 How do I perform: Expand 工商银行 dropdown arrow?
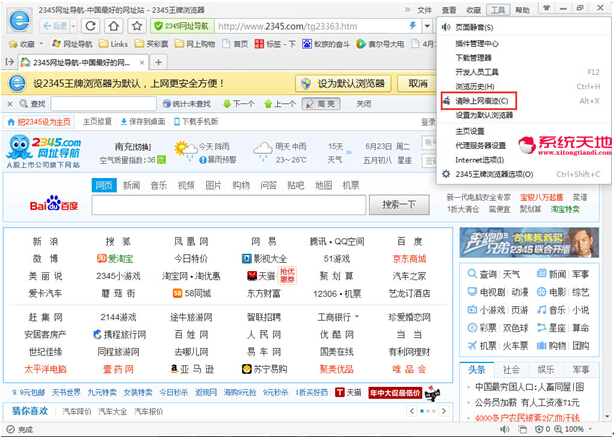coord(357,316)
